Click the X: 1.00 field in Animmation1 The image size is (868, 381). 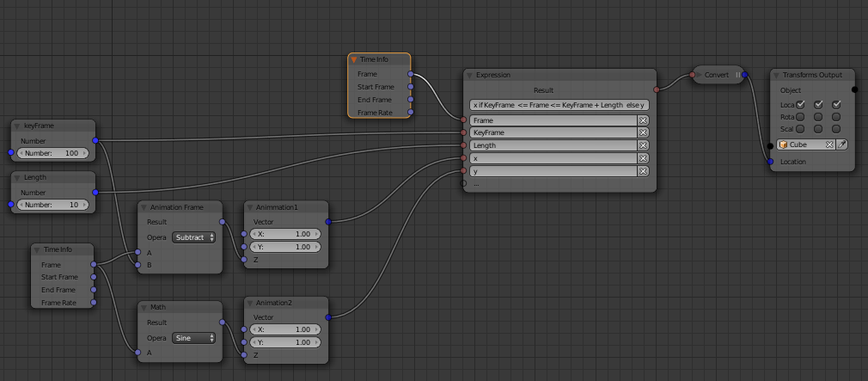click(285, 234)
